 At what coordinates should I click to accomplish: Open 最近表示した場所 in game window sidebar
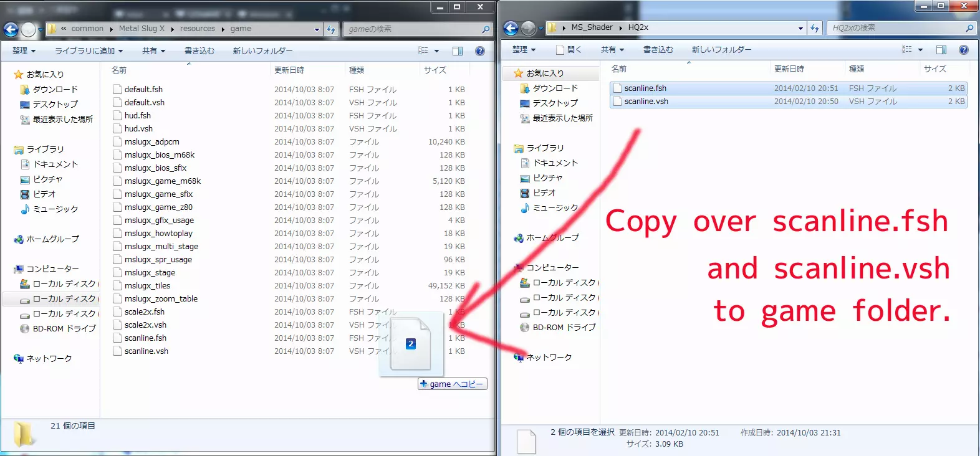[x=62, y=120]
